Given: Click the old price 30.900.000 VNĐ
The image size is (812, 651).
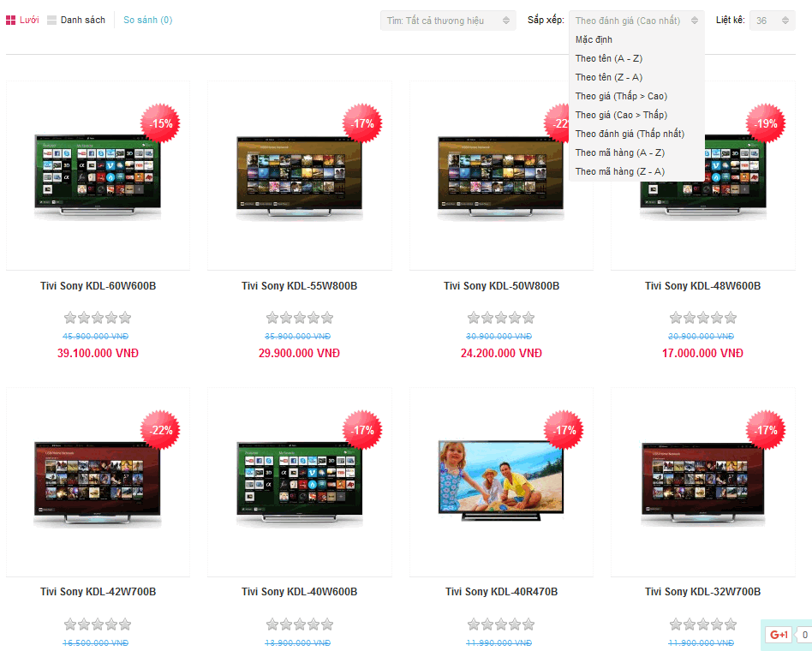Looking at the screenshot, I should coord(499,336).
